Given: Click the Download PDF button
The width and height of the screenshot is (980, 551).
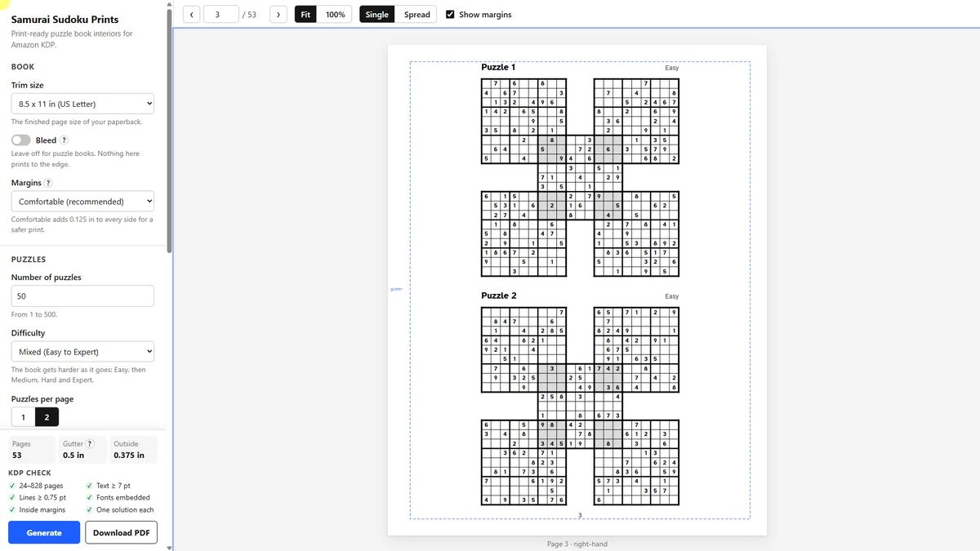Looking at the screenshot, I should pos(121,532).
